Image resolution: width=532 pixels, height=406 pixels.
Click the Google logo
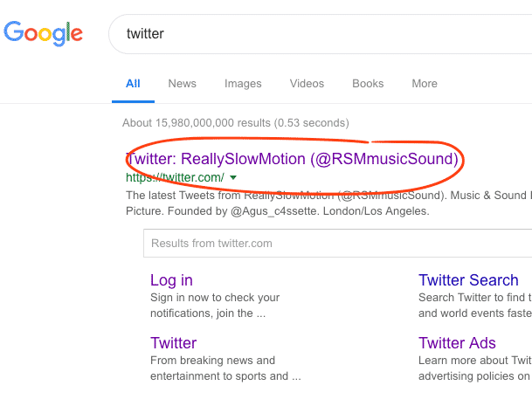[x=43, y=33]
